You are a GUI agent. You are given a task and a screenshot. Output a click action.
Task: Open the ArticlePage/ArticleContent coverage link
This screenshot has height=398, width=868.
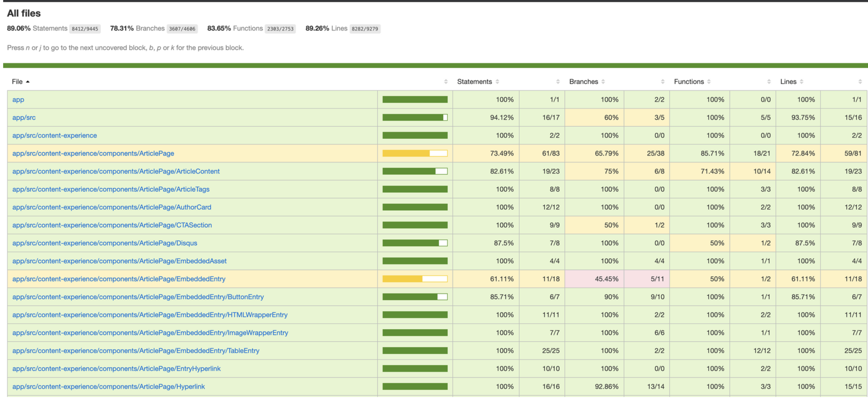click(x=116, y=171)
